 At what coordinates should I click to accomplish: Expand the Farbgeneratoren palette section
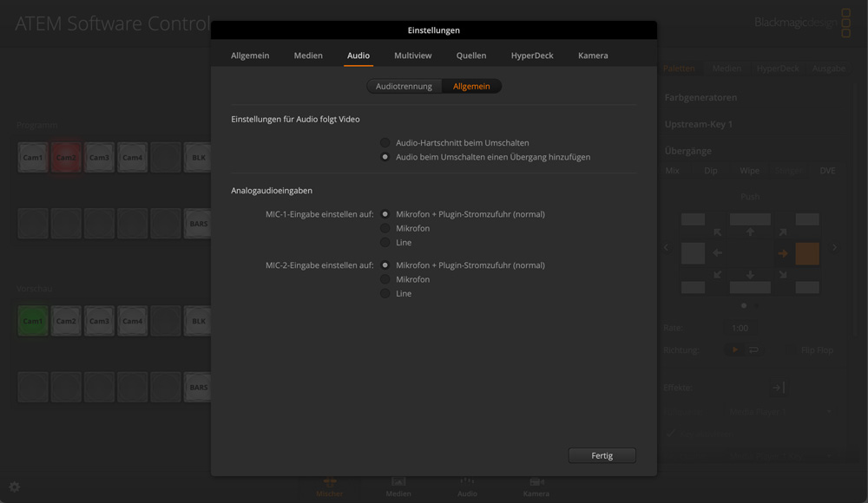point(700,98)
